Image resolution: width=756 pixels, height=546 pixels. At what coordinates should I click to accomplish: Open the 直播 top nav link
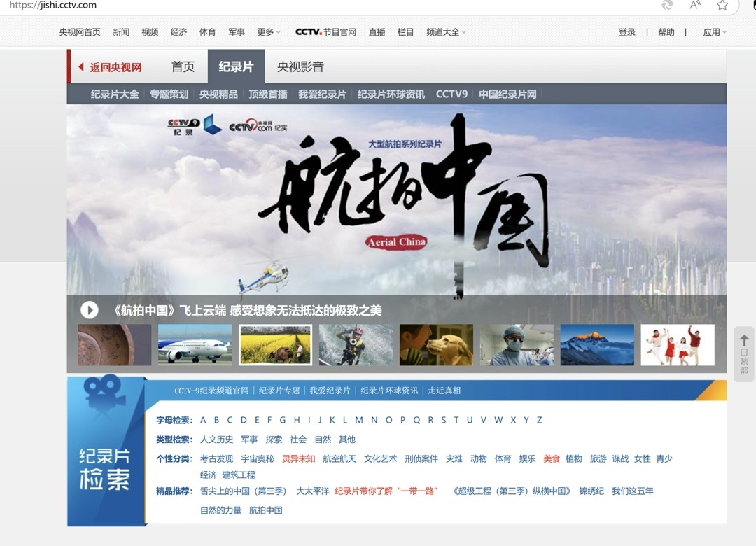click(377, 31)
